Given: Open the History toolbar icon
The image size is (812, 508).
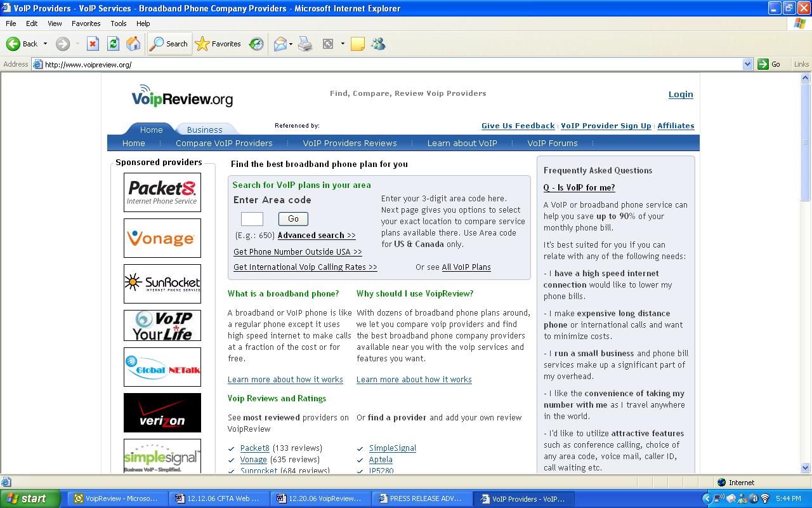Looking at the screenshot, I should coord(256,44).
